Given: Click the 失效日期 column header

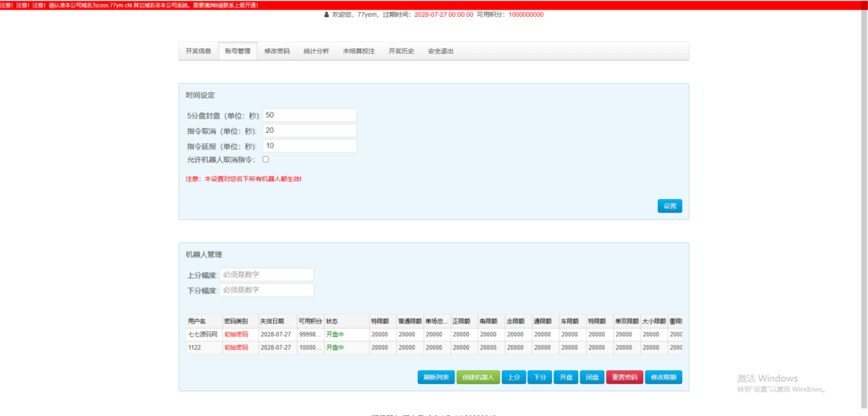Looking at the screenshot, I should [x=277, y=321].
